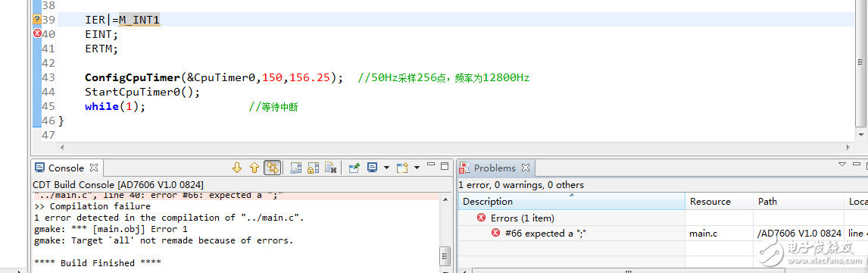Click on StartCpuTimer0(); statement
The image size is (868, 273).
coord(142,92)
